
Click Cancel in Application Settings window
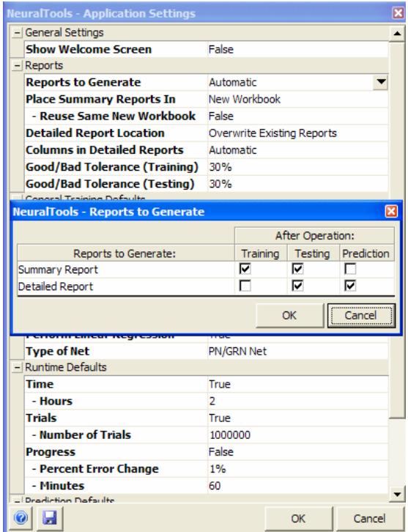(x=370, y=518)
